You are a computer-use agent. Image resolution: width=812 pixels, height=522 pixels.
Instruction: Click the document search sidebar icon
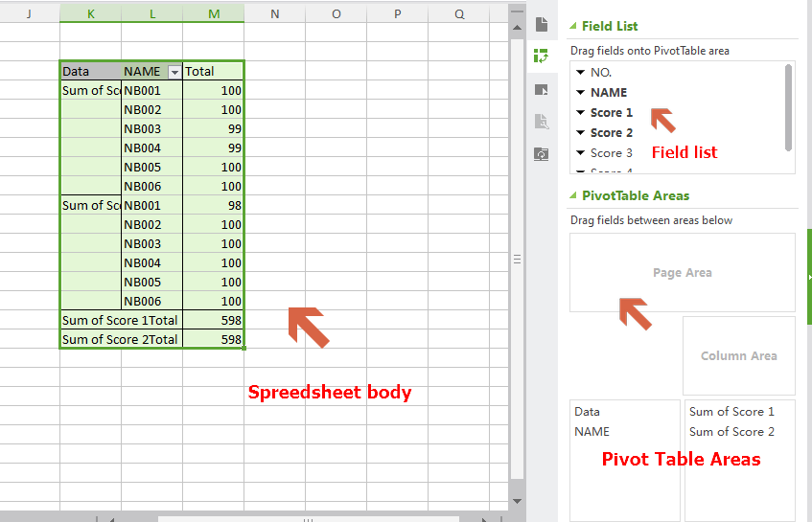pos(541,122)
